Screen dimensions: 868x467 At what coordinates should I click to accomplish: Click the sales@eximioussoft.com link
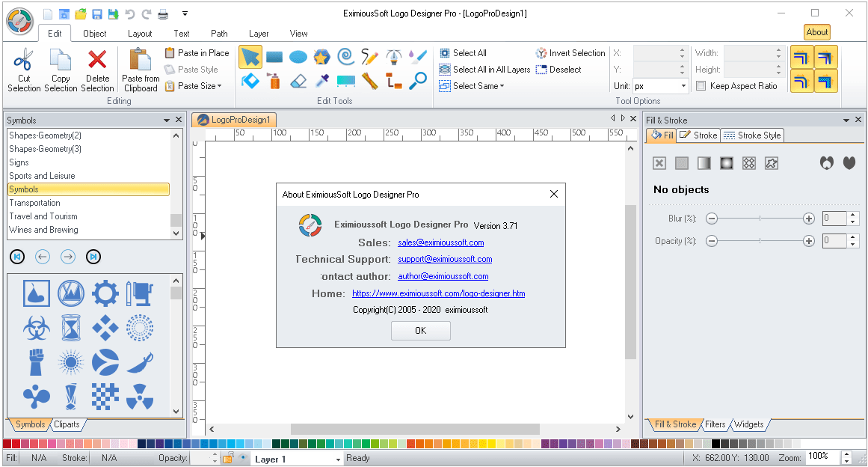tap(440, 242)
